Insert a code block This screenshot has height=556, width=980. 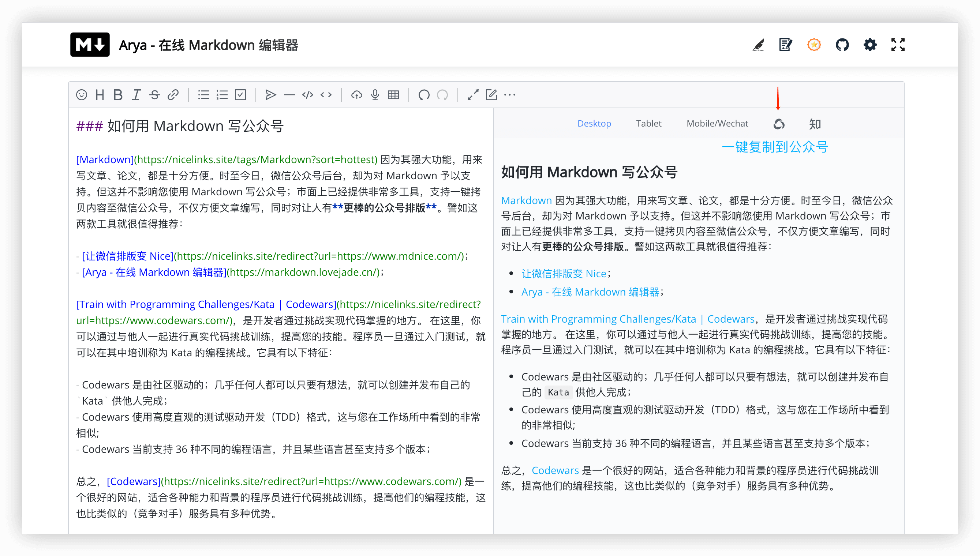tap(307, 95)
